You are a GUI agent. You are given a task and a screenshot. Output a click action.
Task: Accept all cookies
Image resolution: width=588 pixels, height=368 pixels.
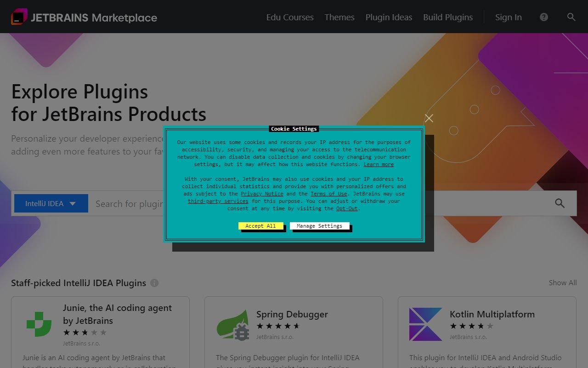pyautogui.click(x=261, y=226)
